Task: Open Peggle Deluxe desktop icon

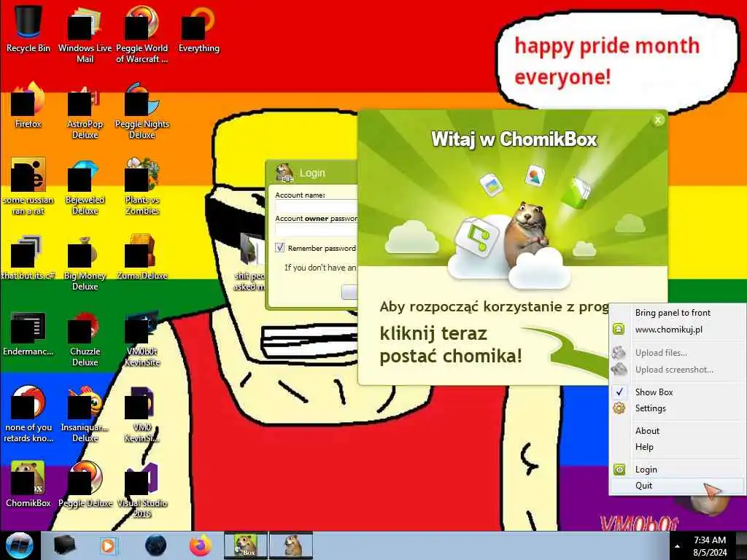Action: point(85,484)
